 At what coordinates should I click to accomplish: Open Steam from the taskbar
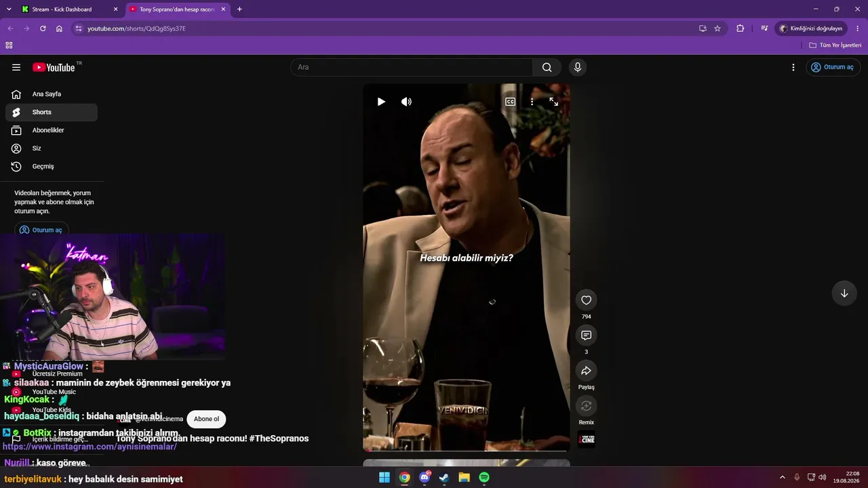coord(444,477)
